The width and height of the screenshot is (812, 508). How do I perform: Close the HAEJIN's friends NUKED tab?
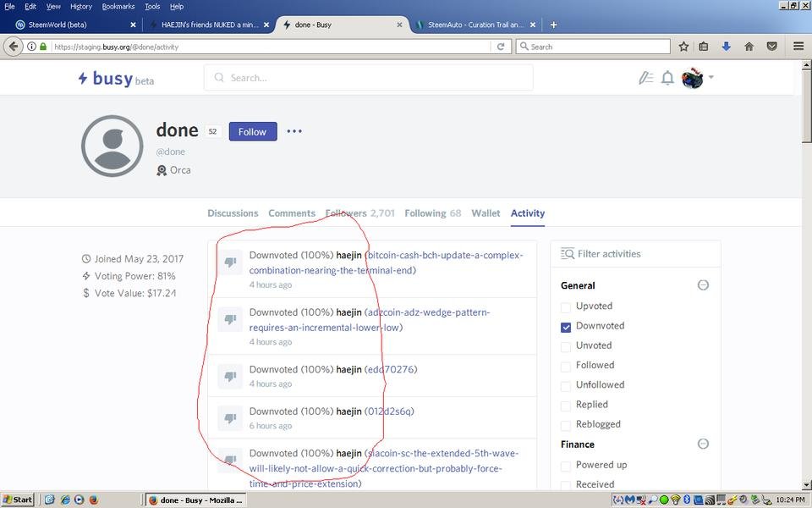266,25
